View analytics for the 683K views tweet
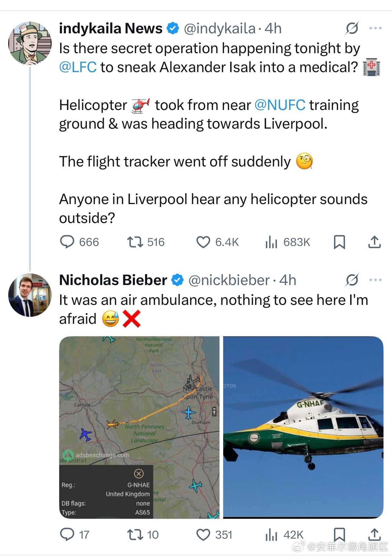 tap(288, 242)
